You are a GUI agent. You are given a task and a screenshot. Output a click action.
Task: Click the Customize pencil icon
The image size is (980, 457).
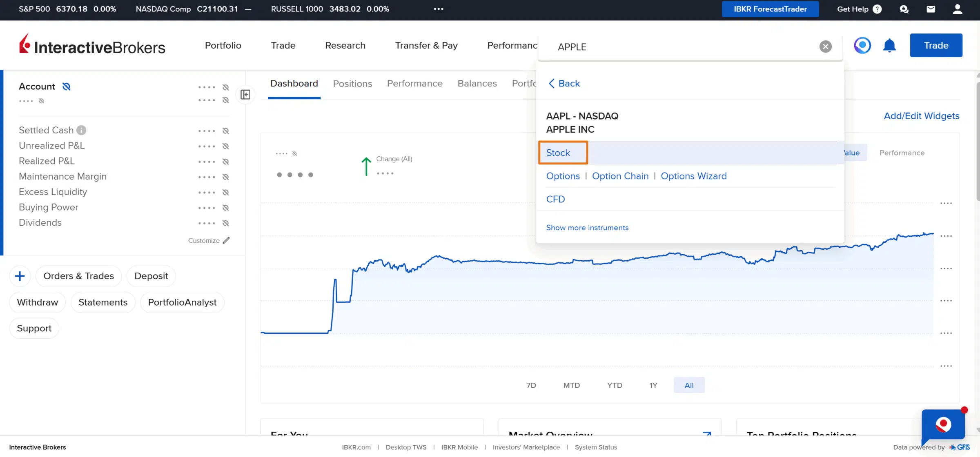click(x=226, y=240)
